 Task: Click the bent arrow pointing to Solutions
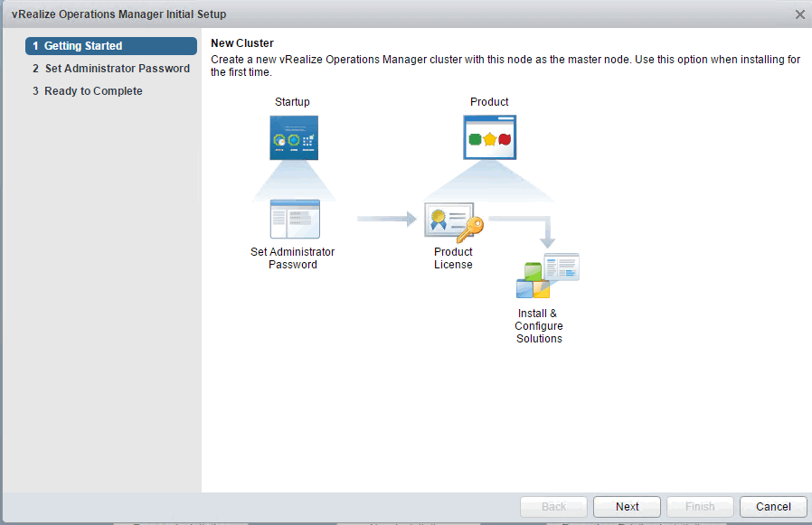(522, 231)
